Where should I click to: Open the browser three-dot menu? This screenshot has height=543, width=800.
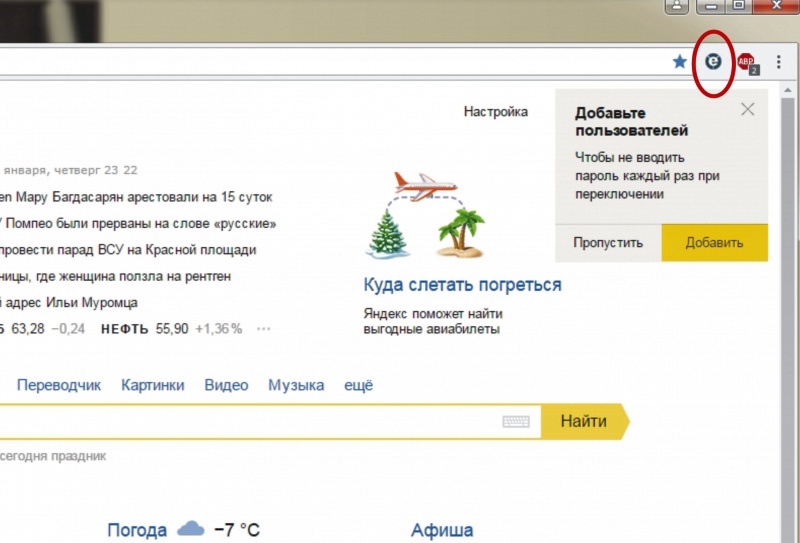[779, 62]
